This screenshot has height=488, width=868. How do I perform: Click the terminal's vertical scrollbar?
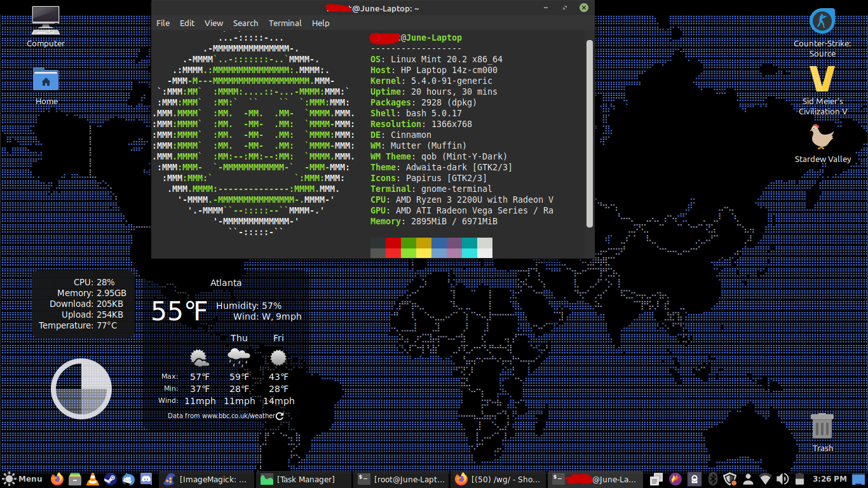(589, 133)
